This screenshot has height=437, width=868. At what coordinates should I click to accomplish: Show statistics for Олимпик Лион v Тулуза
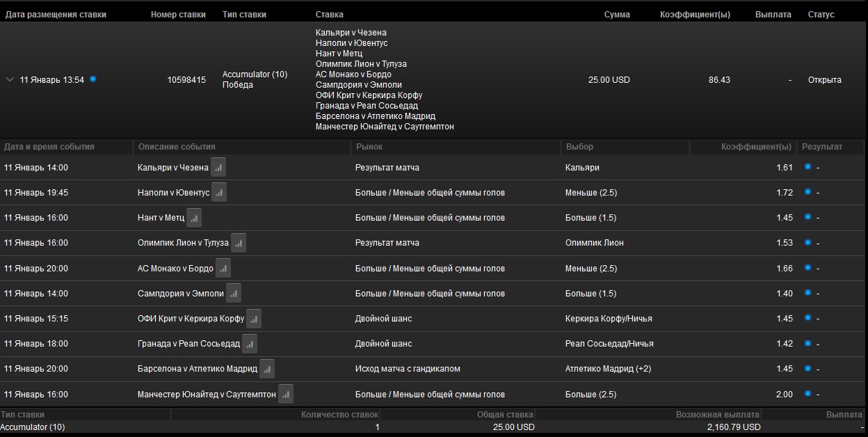point(239,243)
